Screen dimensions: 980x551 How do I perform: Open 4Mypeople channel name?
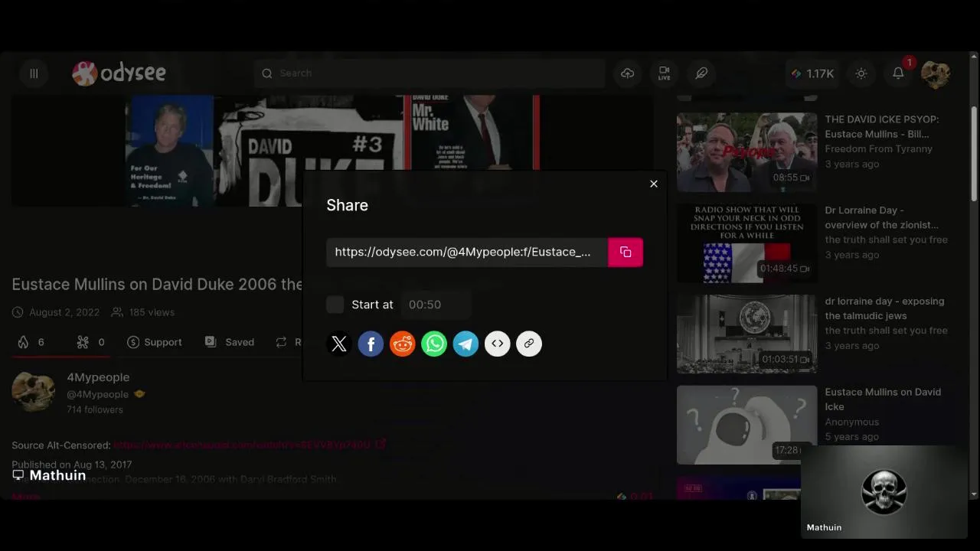pos(98,377)
